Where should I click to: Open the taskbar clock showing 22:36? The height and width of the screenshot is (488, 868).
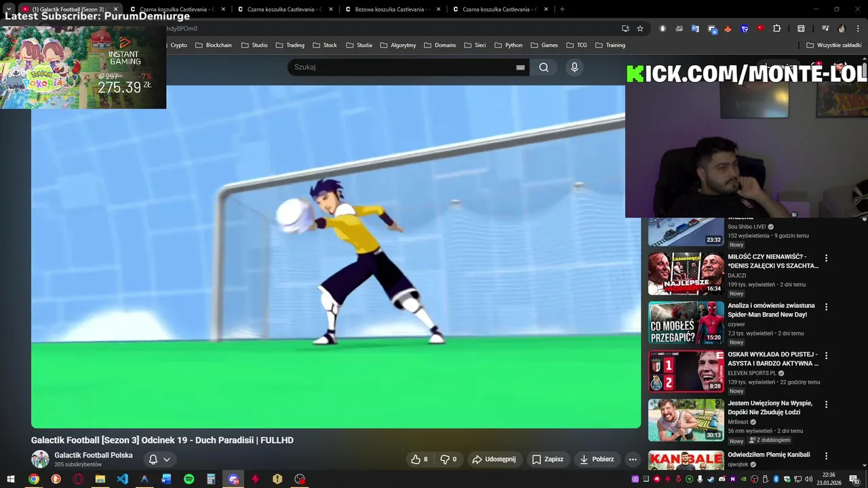click(829, 479)
